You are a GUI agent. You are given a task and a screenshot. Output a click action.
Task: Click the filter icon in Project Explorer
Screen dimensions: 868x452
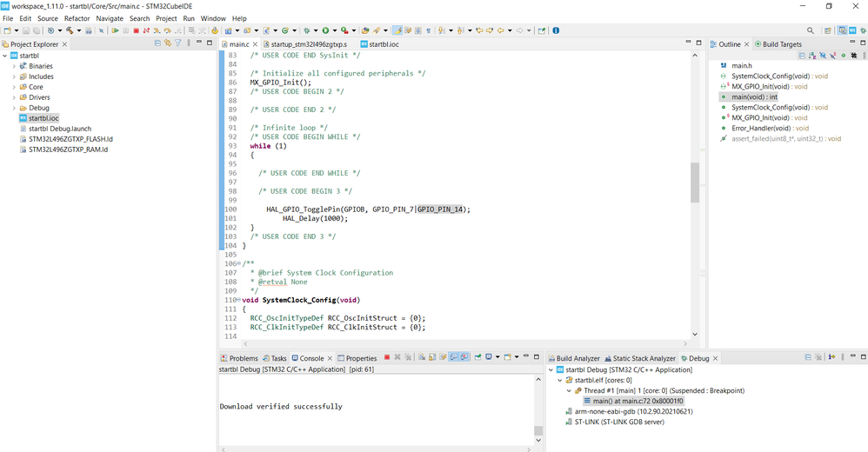(x=177, y=43)
